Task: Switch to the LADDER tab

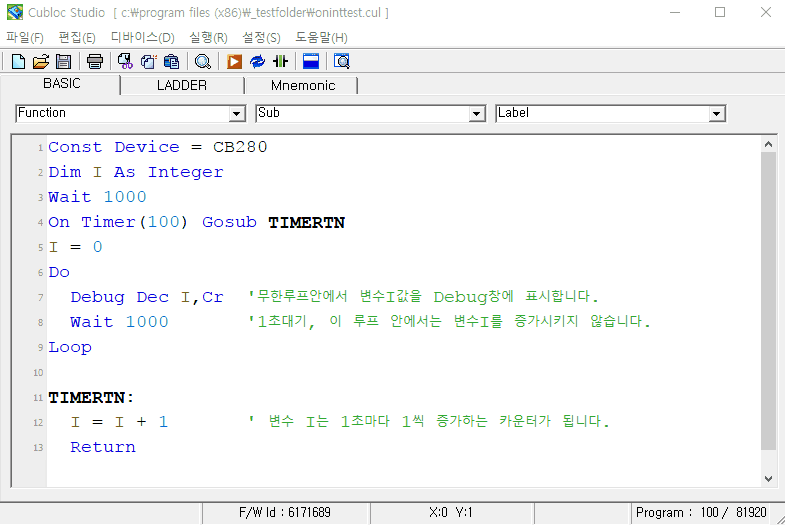Action: pos(181,85)
